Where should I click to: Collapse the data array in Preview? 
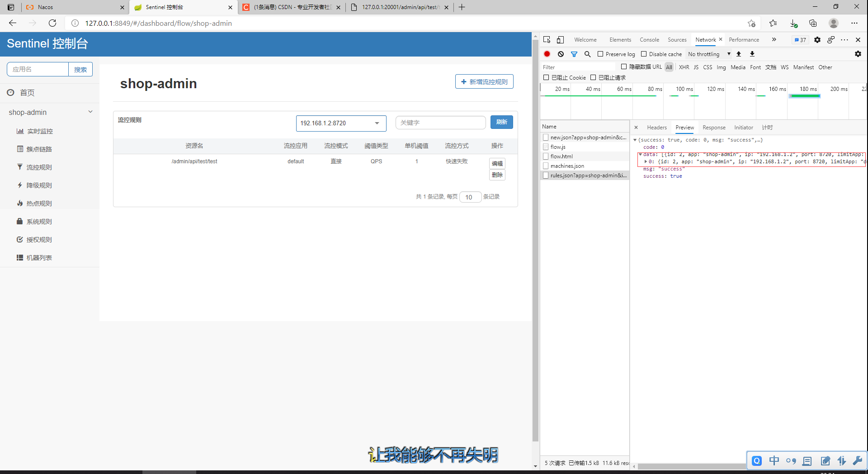coord(640,155)
